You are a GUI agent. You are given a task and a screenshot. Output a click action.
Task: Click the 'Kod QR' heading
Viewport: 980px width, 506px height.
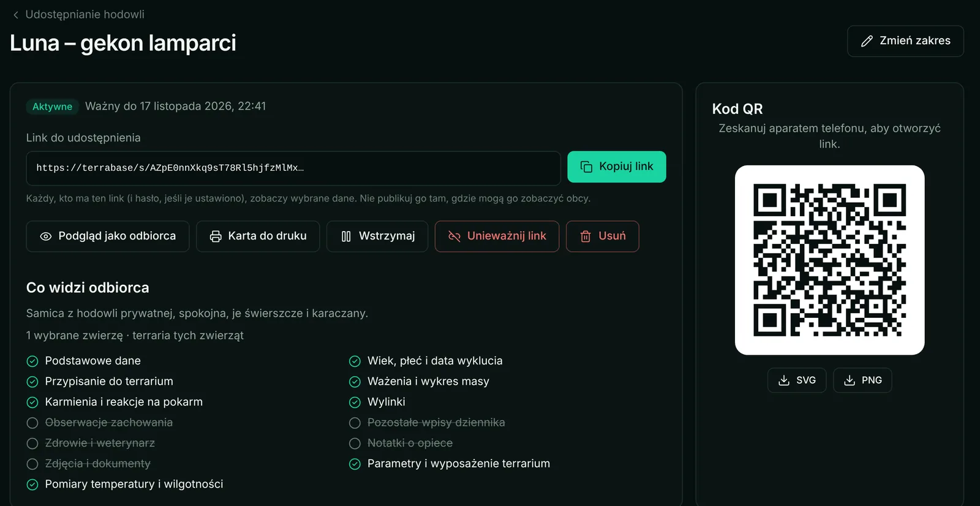click(x=737, y=109)
